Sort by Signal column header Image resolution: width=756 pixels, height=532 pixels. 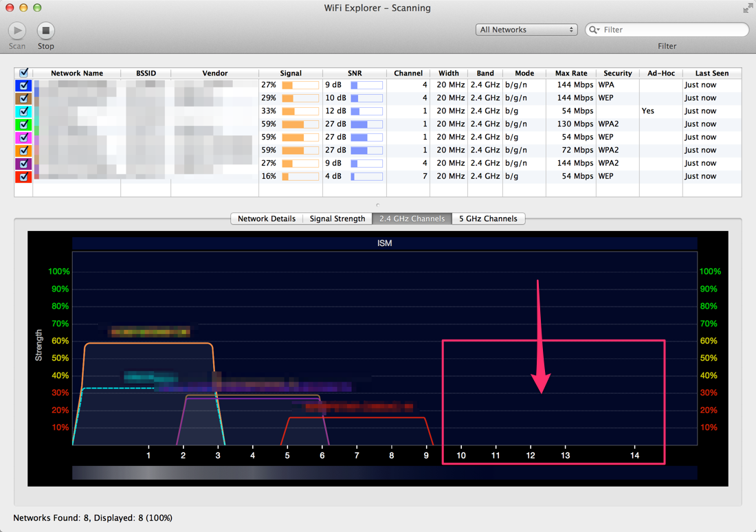point(291,73)
